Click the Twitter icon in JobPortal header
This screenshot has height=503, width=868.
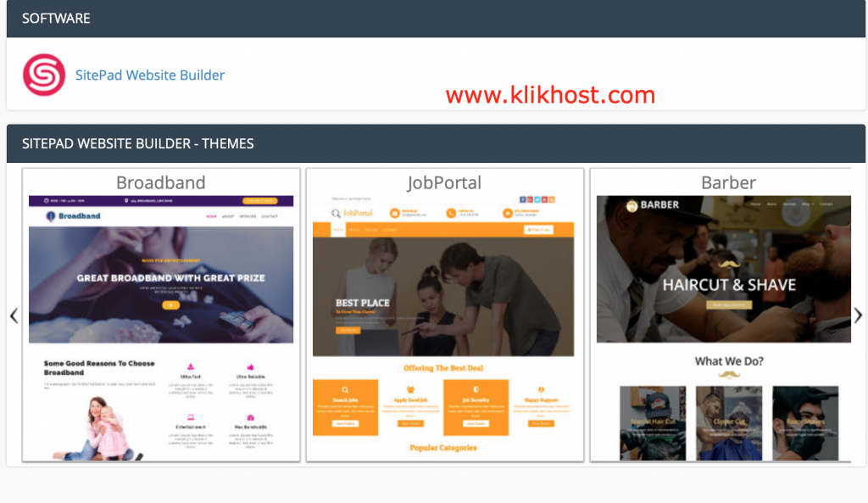click(537, 198)
